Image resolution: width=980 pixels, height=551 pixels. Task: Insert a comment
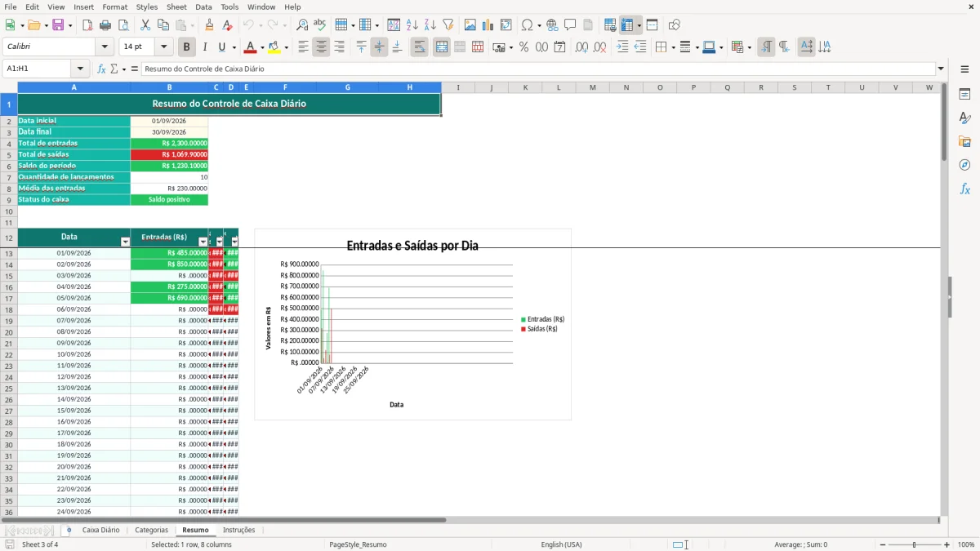(570, 25)
